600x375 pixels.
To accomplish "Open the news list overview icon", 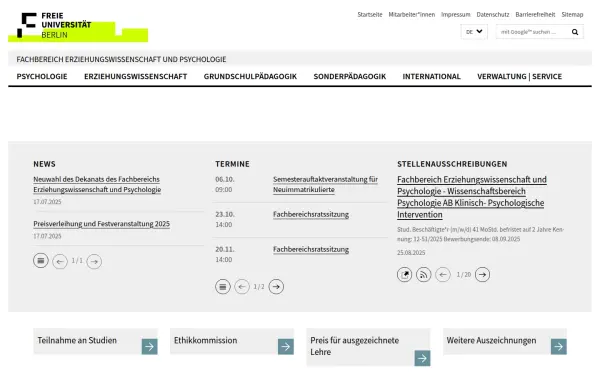I will [41, 261].
